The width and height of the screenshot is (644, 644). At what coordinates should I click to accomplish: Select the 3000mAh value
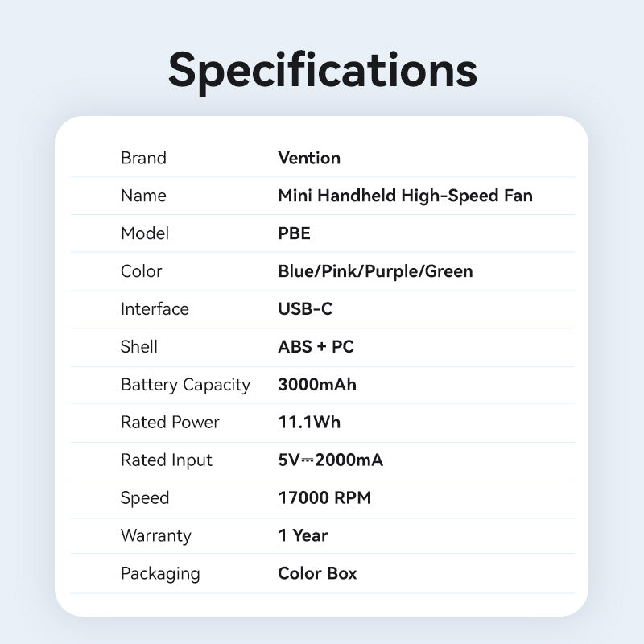pyautogui.click(x=317, y=385)
